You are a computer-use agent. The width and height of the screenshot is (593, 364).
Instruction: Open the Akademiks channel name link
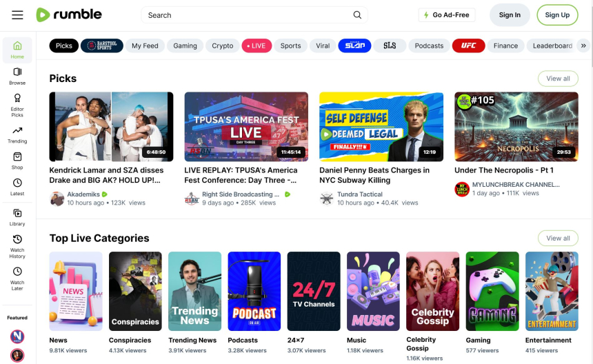83,194
